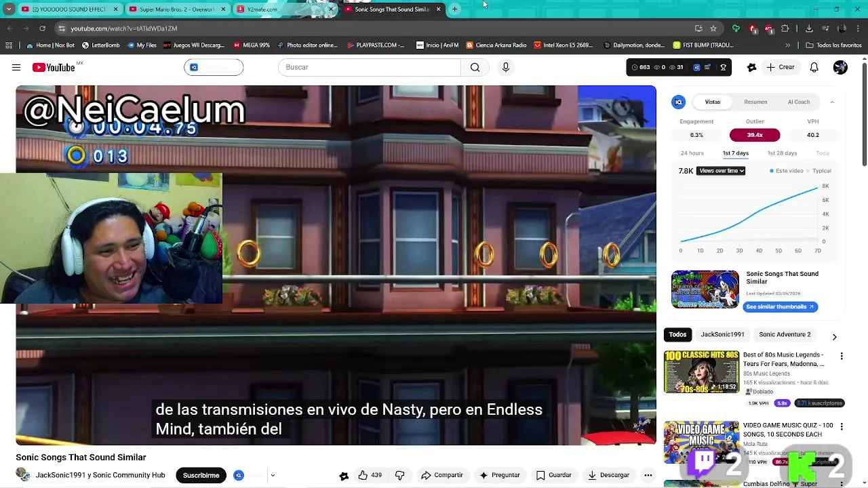Open browser downloads icon
This screenshot has height=488, width=868.
pos(809,28)
